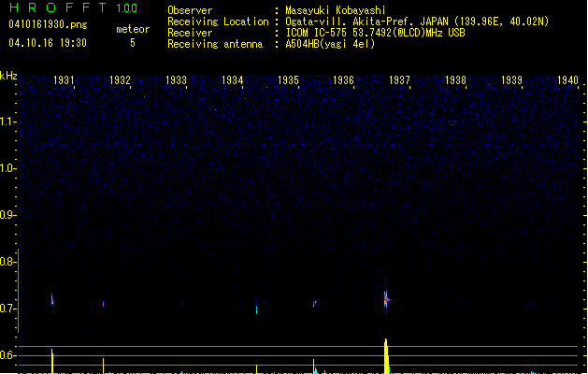Click the tallest yellow intensity bar near 1937
Image resolution: width=588 pixels, height=374 pixels.
point(386,356)
